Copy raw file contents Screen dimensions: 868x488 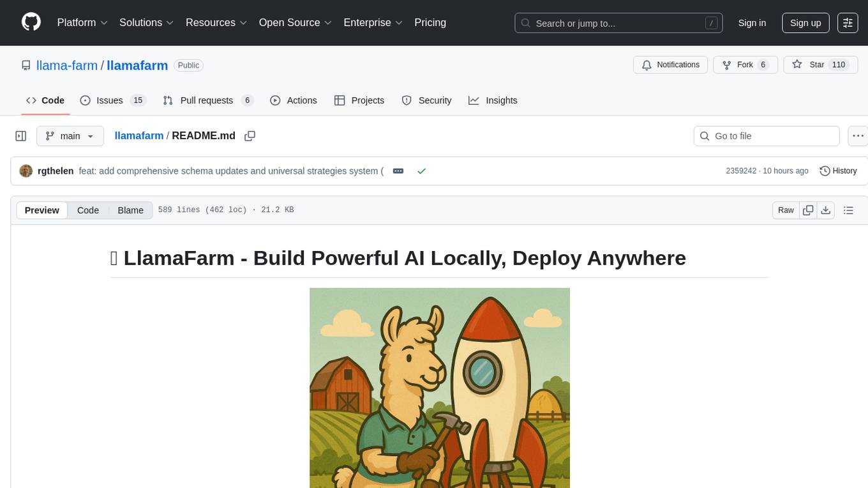[x=808, y=210]
